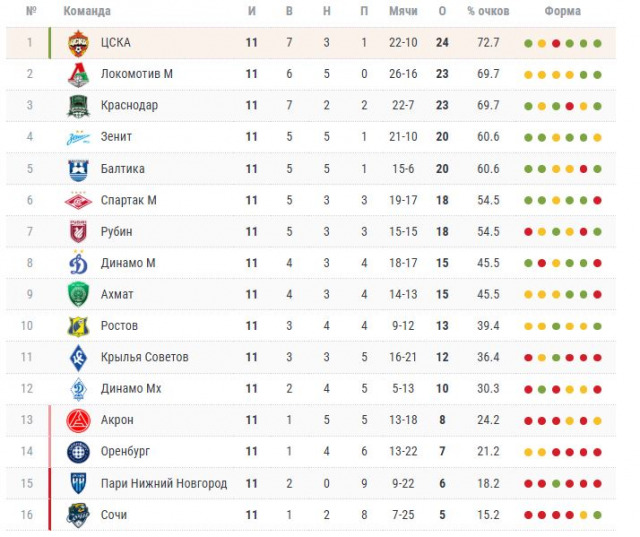Sort table by Команда column header
Screen dimensions: 640x537
[x=87, y=11]
